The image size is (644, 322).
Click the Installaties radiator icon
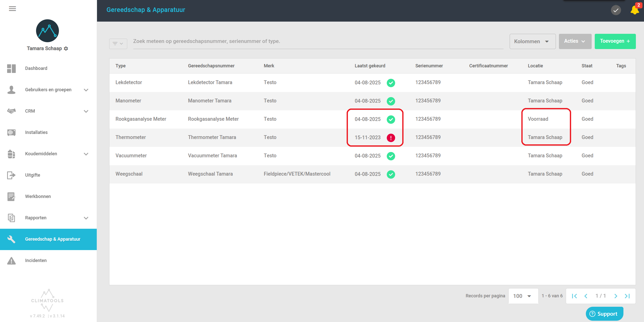tap(11, 132)
